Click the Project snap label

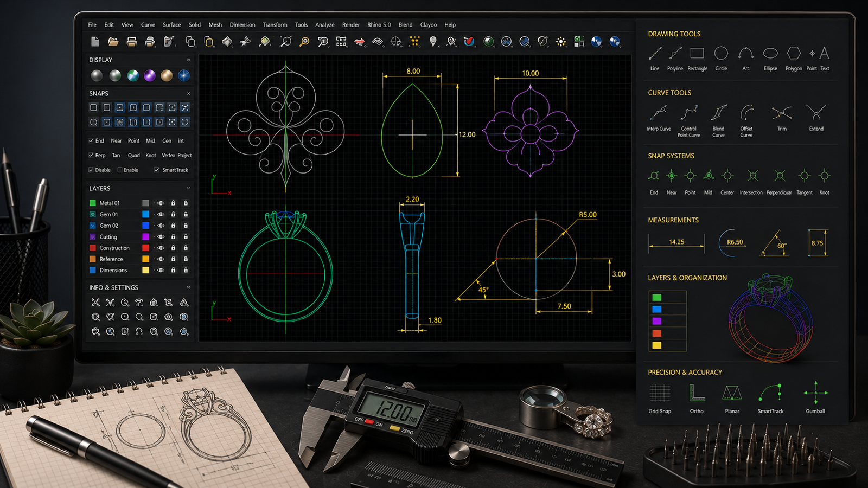click(x=185, y=156)
